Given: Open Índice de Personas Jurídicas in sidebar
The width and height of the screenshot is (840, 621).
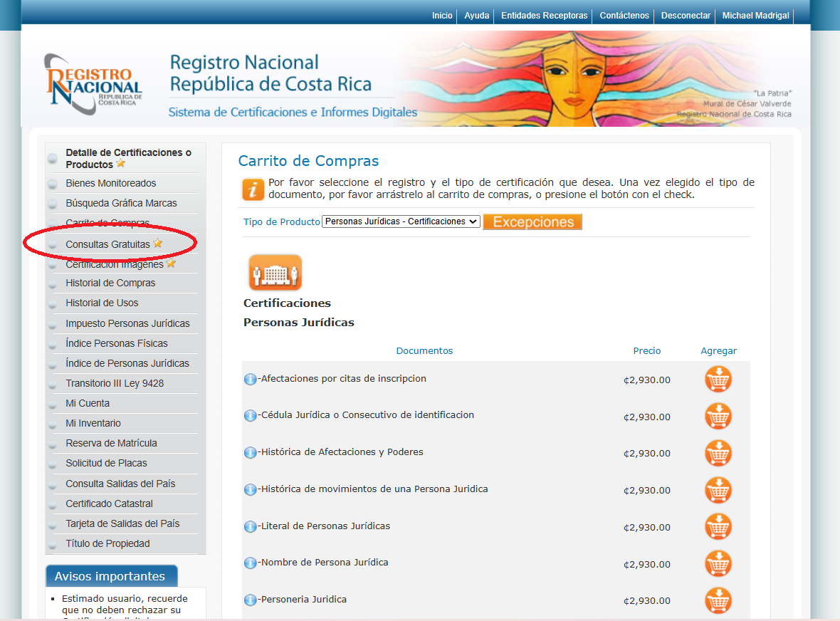Looking at the screenshot, I should click(127, 363).
